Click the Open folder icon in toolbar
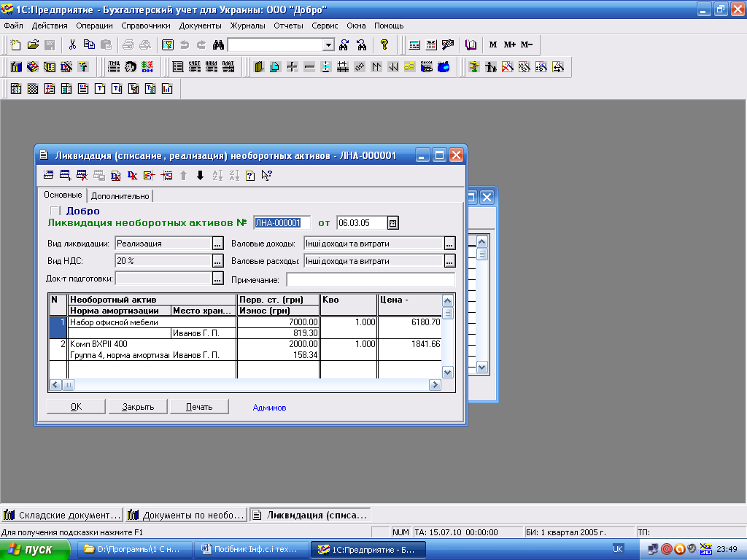The height and width of the screenshot is (560, 747). point(33,44)
